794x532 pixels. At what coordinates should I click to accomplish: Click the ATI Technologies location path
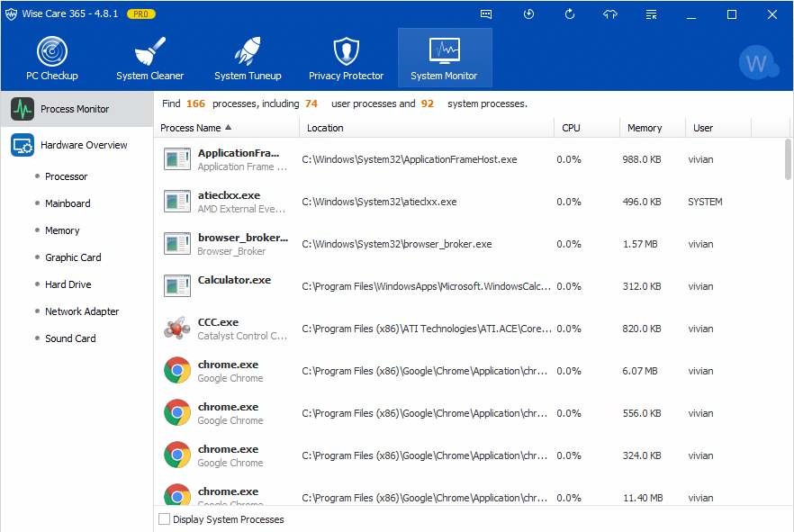pyautogui.click(x=427, y=329)
